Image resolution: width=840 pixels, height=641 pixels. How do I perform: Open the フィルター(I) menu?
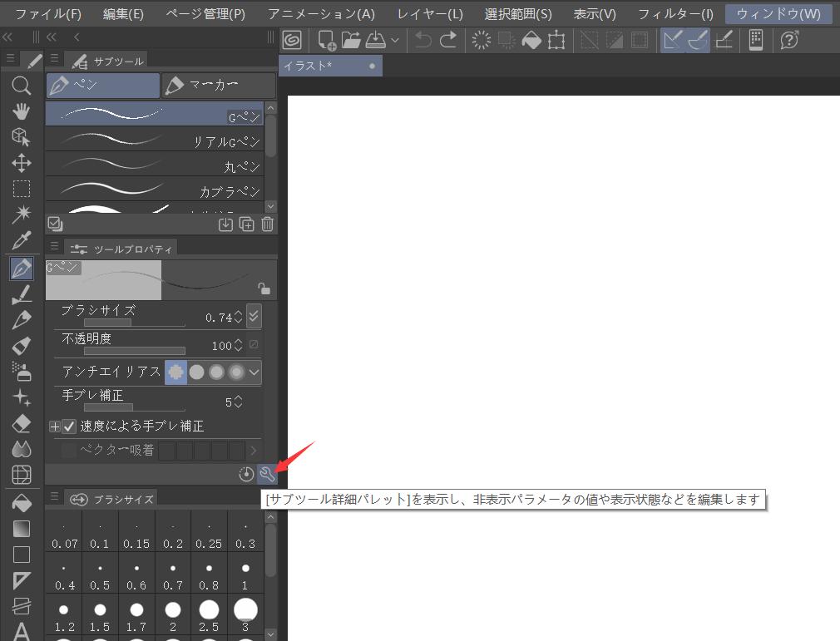675,14
